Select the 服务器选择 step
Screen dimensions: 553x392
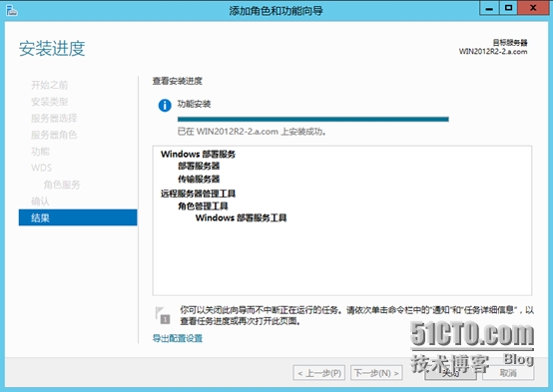tap(54, 118)
